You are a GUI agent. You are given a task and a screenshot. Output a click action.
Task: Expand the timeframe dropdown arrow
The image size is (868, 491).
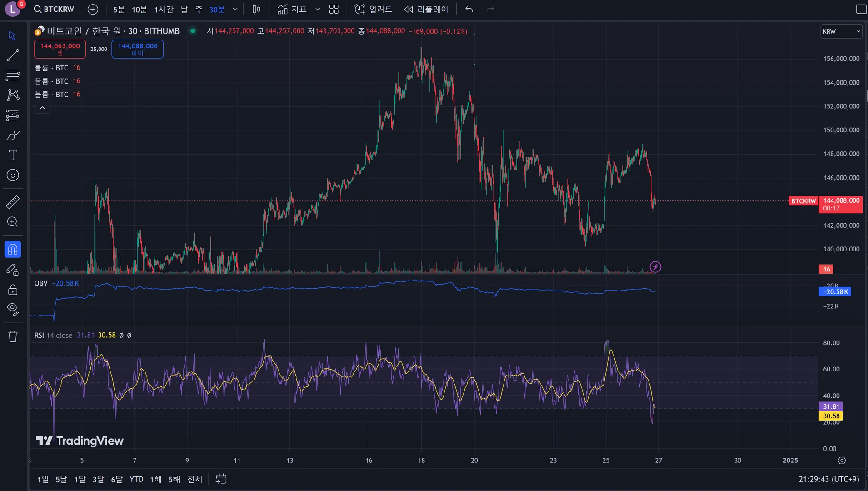(235, 9)
